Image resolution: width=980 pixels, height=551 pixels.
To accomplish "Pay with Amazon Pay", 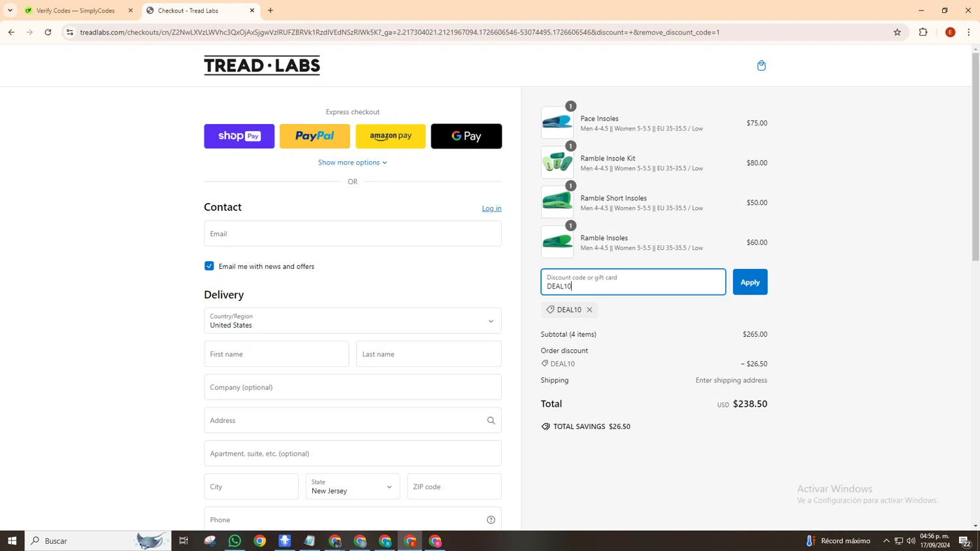I will [x=391, y=136].
